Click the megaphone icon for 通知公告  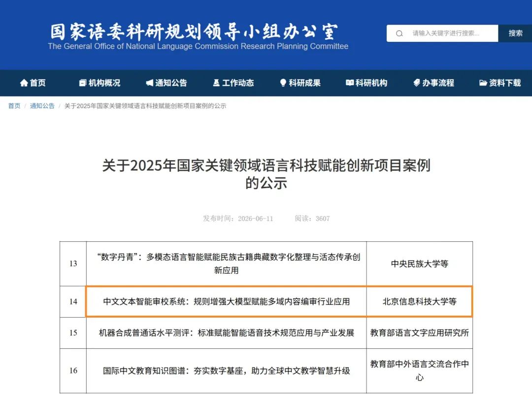tap(149, 83)
